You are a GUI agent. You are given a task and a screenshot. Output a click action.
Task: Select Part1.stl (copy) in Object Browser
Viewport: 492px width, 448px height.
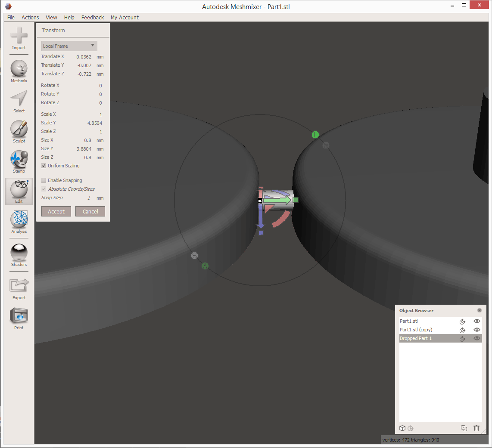pos(441,330)
